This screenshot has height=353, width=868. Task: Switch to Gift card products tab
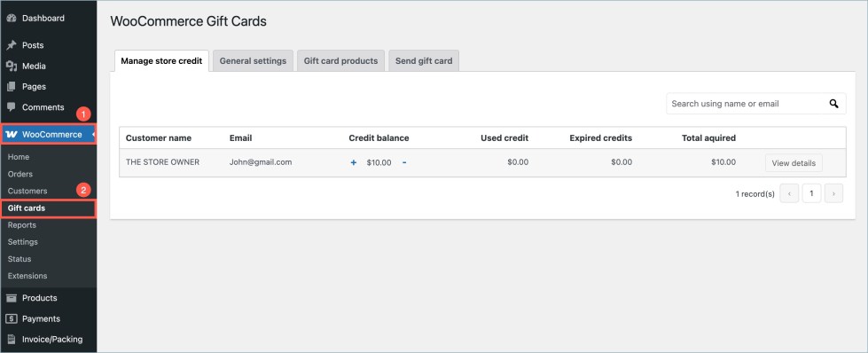click(x=340, y=61)
